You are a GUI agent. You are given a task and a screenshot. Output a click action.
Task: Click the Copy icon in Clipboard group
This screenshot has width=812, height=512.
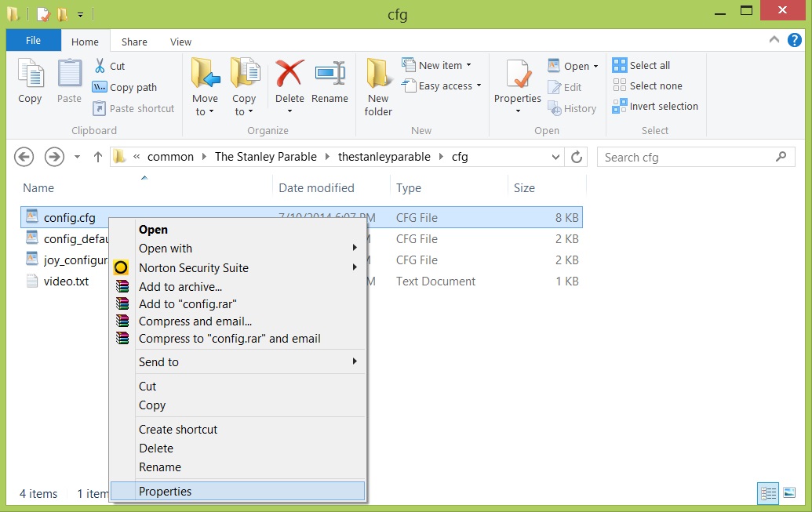tap(30, 74)
